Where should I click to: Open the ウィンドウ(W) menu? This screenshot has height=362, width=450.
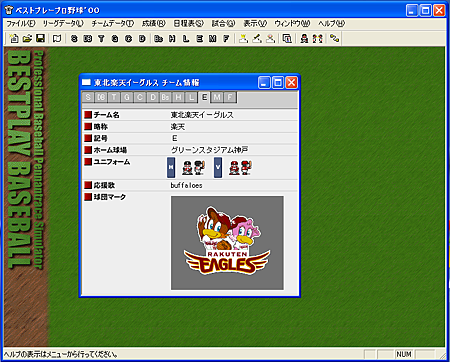(292, 23)
